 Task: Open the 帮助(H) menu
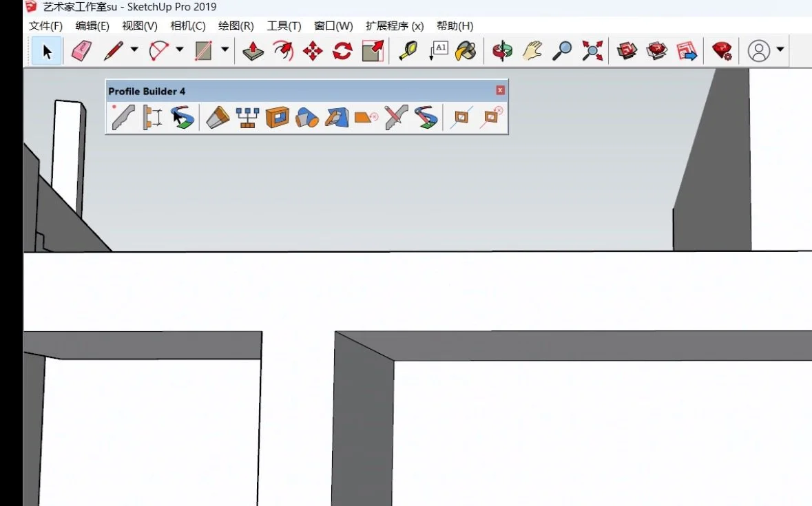455,26
